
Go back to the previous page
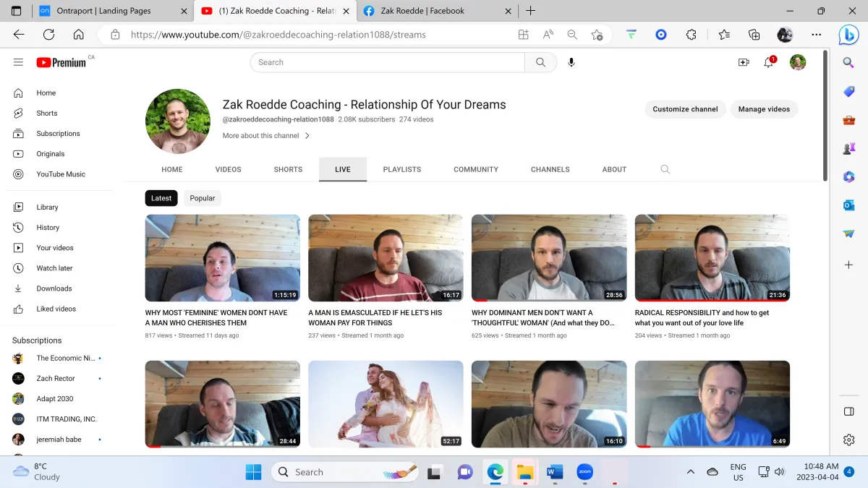19,34
